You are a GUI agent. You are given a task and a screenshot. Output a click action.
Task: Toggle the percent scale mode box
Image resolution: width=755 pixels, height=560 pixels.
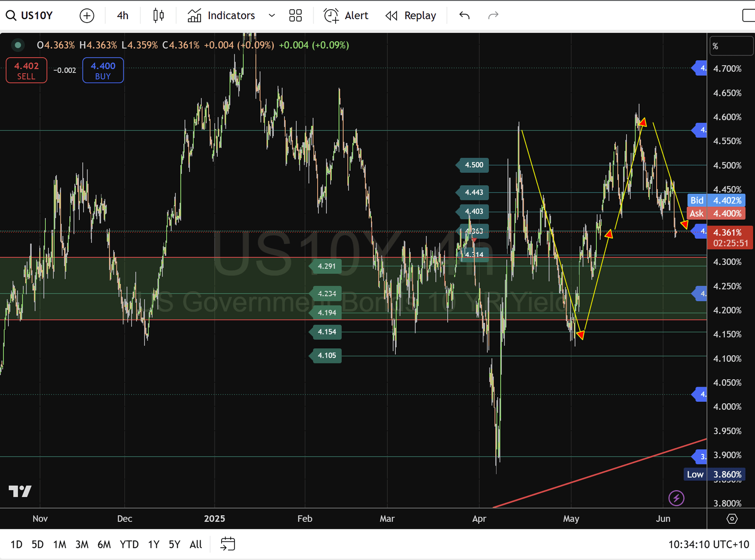click(731, 46)
